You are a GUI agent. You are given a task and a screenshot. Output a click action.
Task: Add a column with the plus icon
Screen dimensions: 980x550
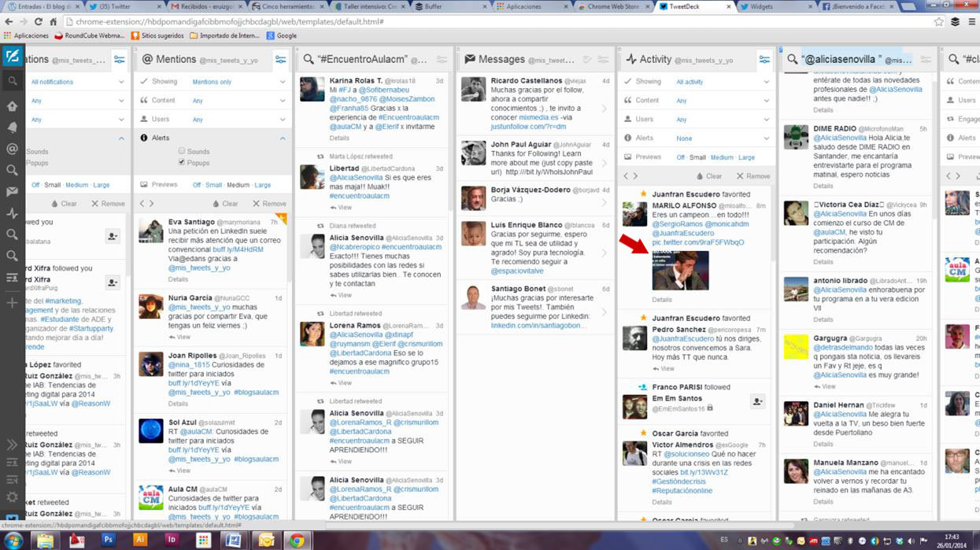pos(12,303)
